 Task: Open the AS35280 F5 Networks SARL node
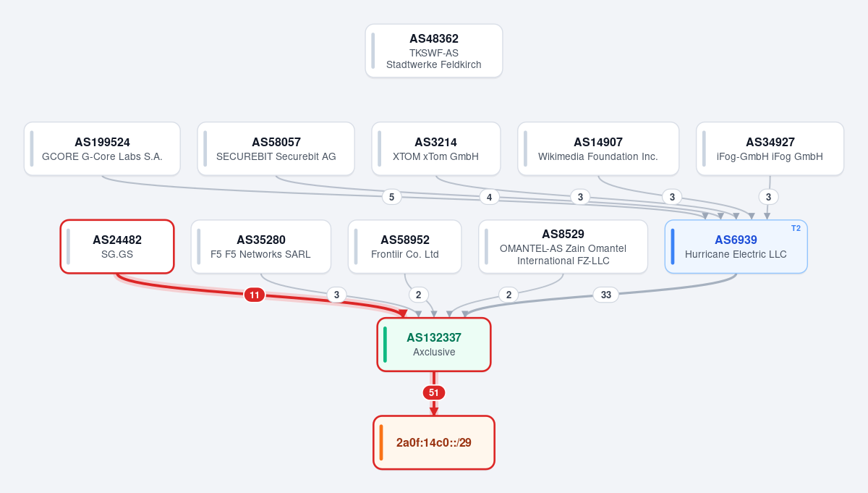[x=261, y=247]
